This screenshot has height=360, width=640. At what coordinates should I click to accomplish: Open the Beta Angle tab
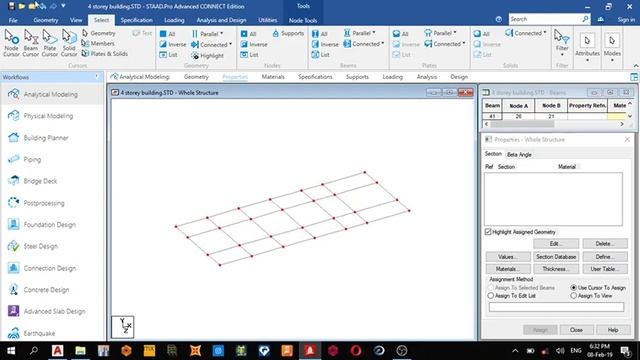(x=519, y=155)
